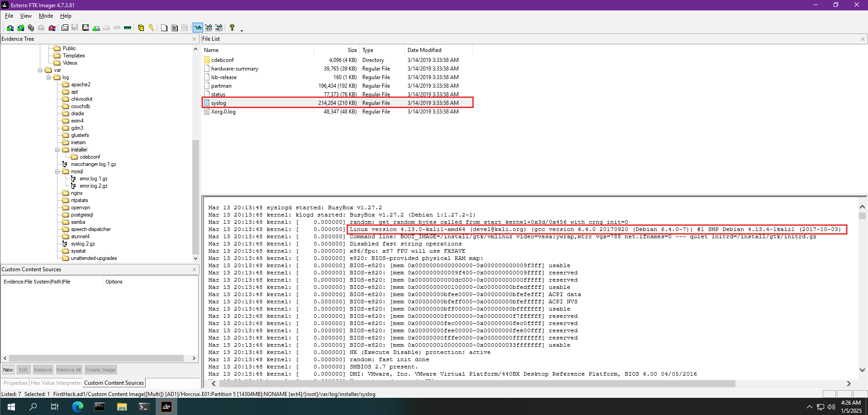Click the Edit button

23,370
